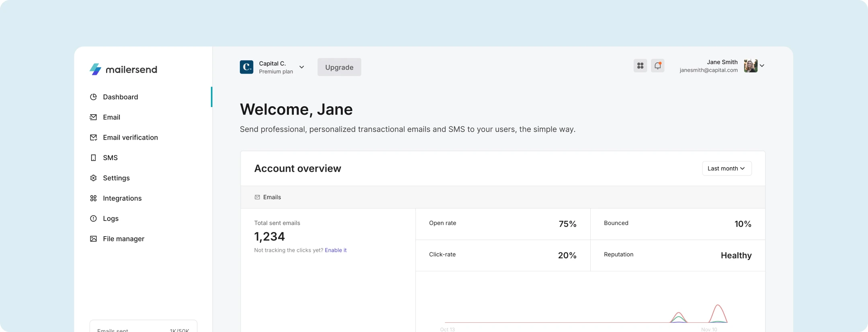Click janesmith@capital.com email address
Screen dimensions: 868x332
708,70
